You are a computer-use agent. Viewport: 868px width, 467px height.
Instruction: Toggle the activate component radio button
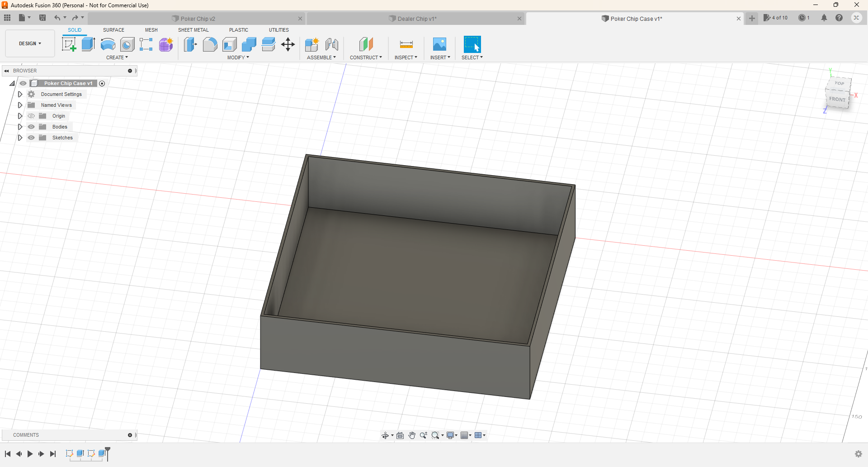[102, 83]
